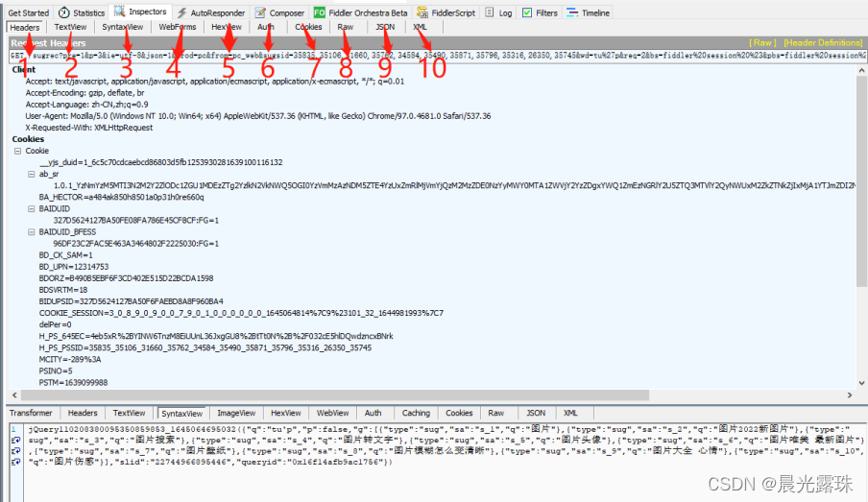Click the horizontal scrollbar right arrow

(x=850, y=395)
